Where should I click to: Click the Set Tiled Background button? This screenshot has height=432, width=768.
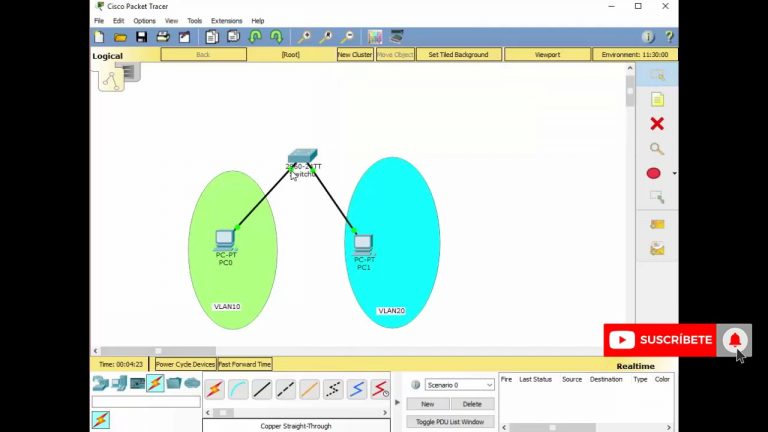458,54
